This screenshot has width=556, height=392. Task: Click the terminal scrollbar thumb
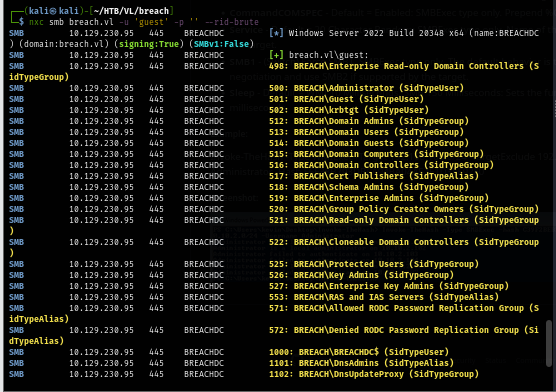point(549,343)
